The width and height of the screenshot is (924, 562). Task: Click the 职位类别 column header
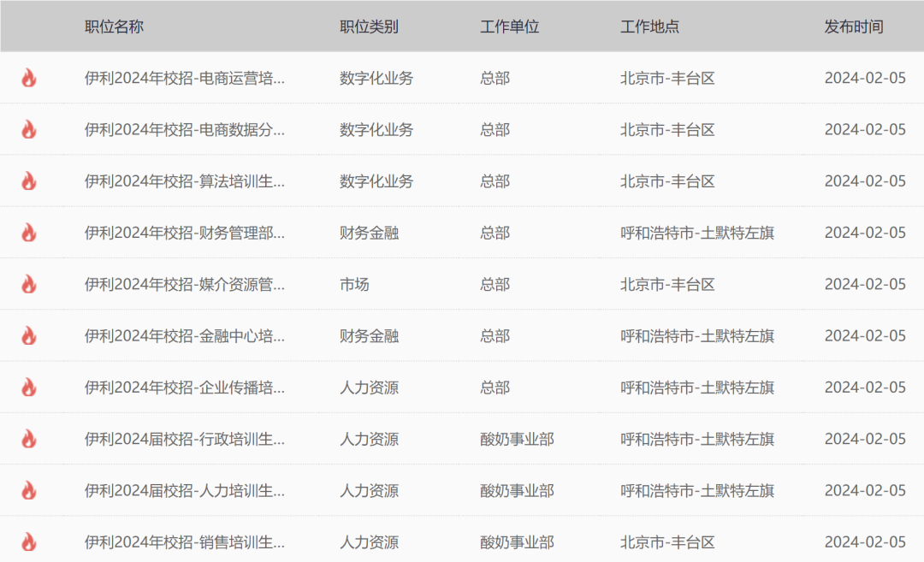pos(369,27)
